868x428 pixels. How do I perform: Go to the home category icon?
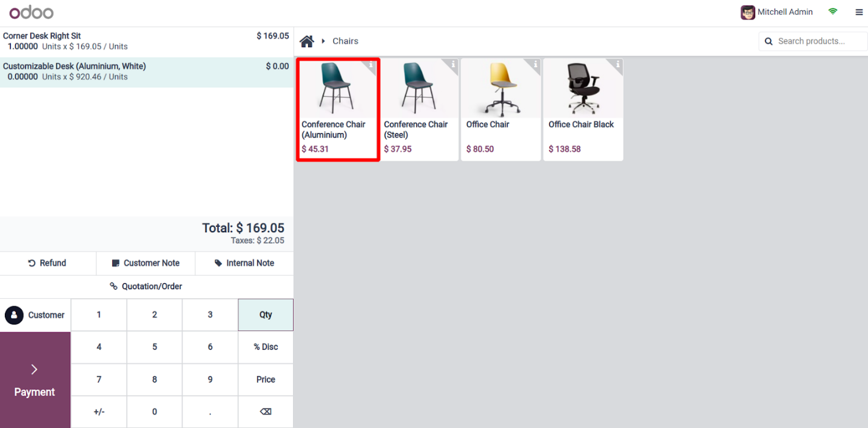tap(307, 41)
